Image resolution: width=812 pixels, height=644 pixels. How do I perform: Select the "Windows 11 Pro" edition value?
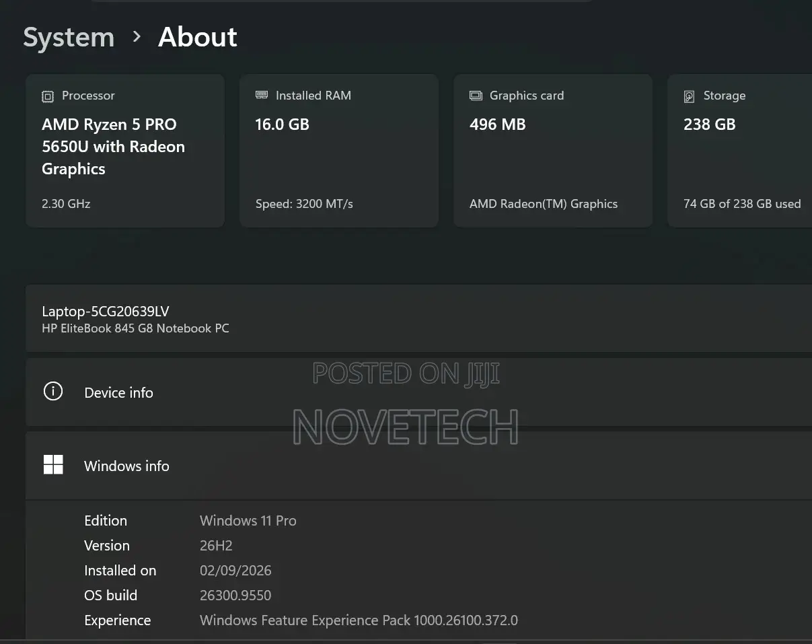click(248, 521)
